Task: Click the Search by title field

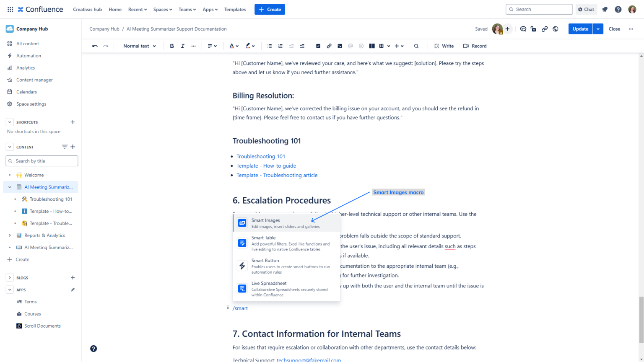Action: click(x=42, y=160)
